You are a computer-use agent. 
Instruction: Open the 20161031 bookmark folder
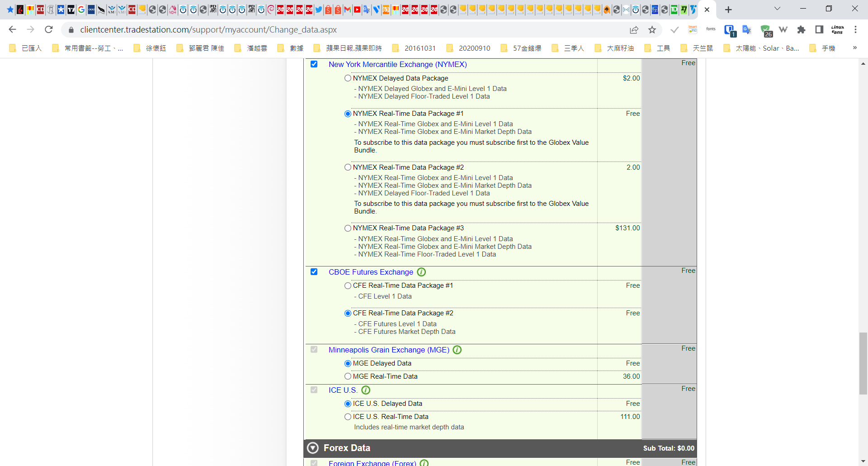point(414,48)
